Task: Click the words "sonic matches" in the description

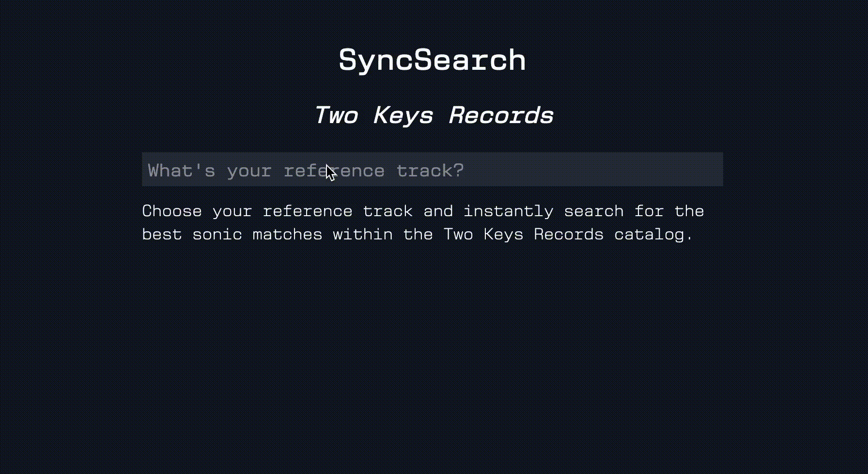Action: tap(257, 235)
